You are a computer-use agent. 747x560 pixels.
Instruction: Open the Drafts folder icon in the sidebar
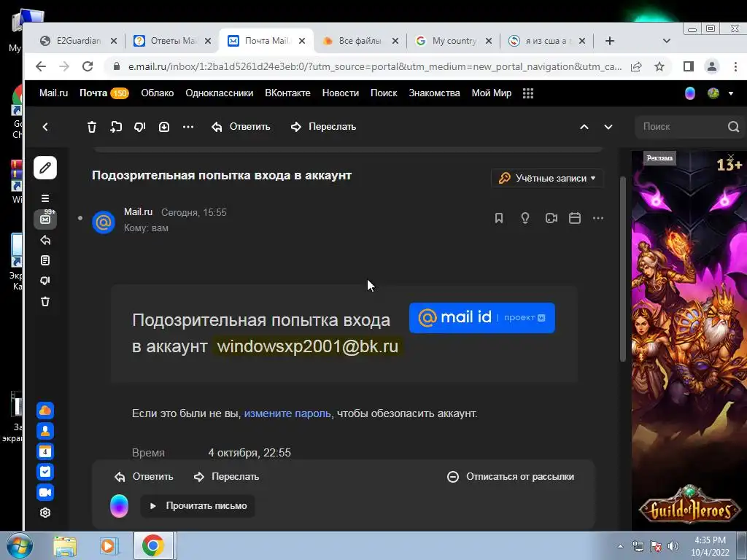pos(45,260)
